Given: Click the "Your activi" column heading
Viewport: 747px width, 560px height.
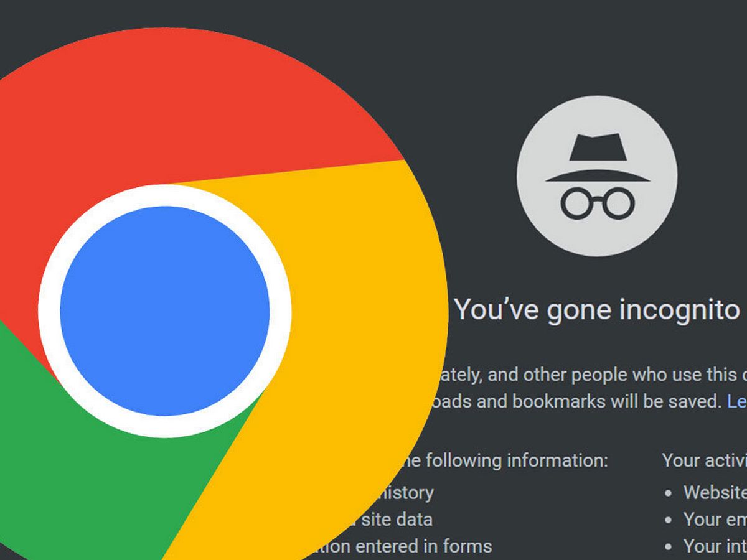Looking at the screenshot, I should tap(705, 460).
